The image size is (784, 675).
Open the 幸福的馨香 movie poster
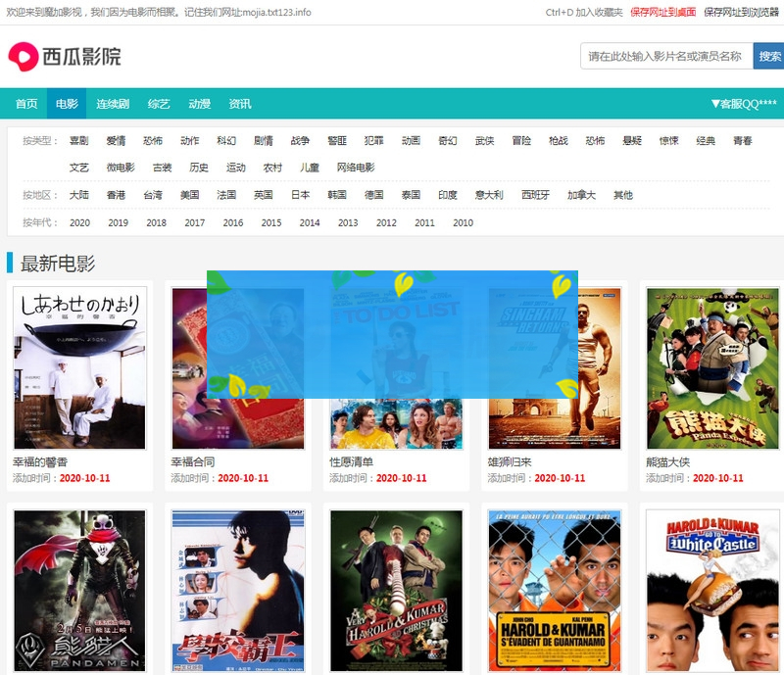tap(79, 367)
